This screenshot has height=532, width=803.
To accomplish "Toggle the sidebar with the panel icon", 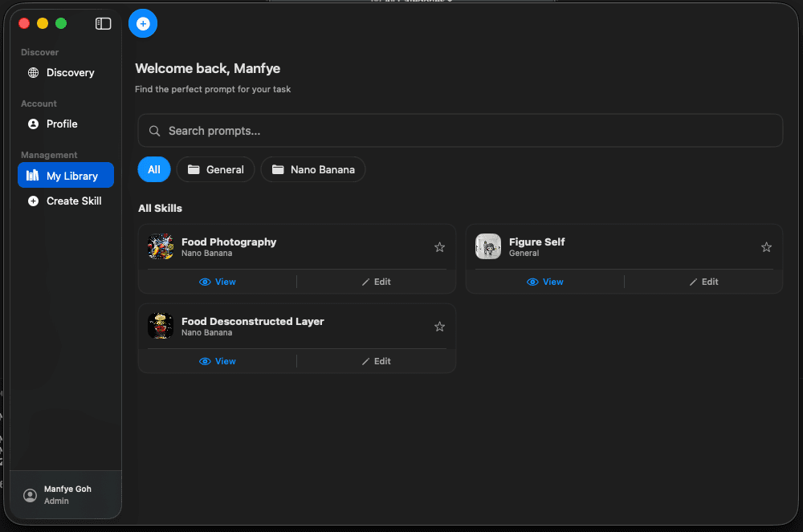I will (x=103, y=23).
